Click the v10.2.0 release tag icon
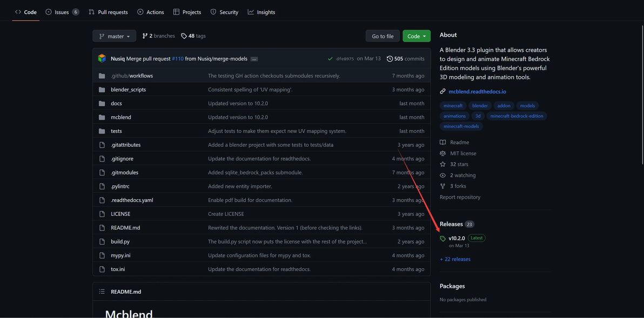This screenshot has width=644, height=318. tap(443, 238)
